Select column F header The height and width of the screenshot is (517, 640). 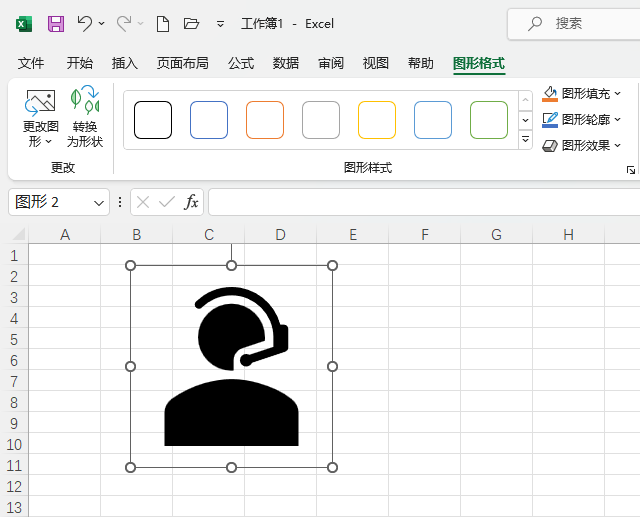click(x=424, y=235)
